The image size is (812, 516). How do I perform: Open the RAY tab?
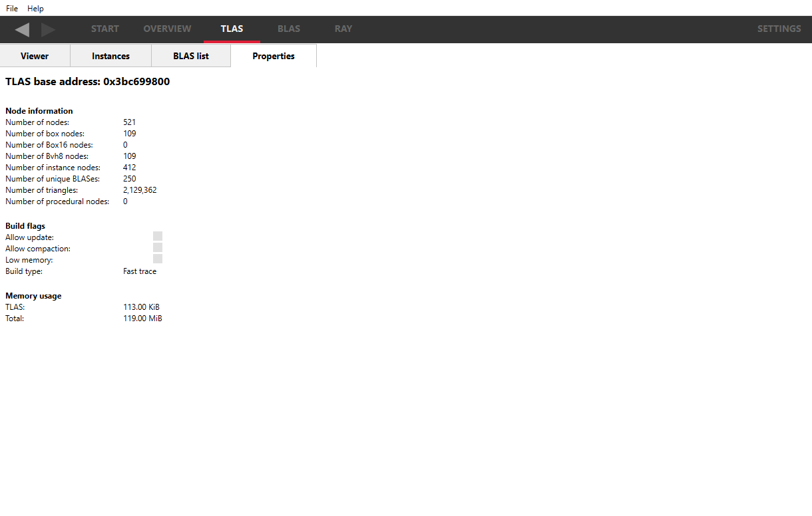click(343, 29)
